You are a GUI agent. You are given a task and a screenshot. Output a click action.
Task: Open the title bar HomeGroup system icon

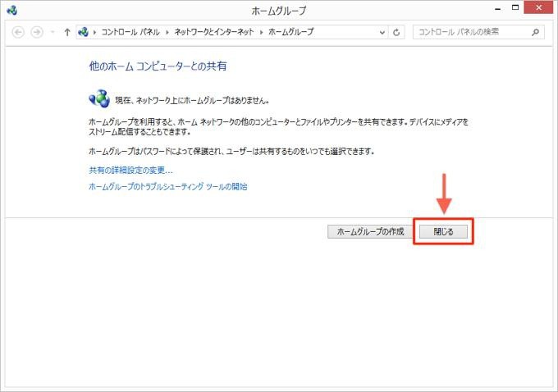pyautogui.click(x=11, y=11)
